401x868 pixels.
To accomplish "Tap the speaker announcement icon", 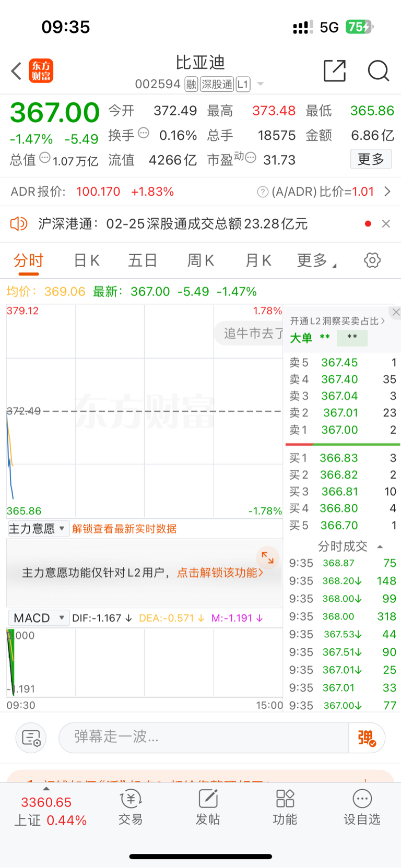I will click(19, 224).
